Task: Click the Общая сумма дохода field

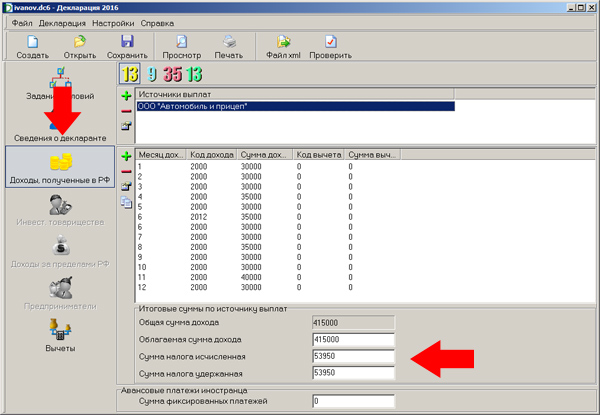Action: (x=353, y=323)
